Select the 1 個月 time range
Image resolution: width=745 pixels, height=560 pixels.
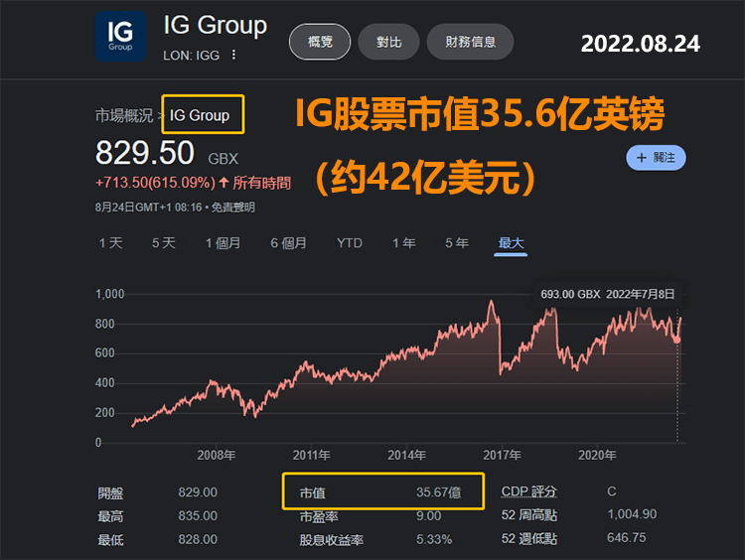pos(223,243)
